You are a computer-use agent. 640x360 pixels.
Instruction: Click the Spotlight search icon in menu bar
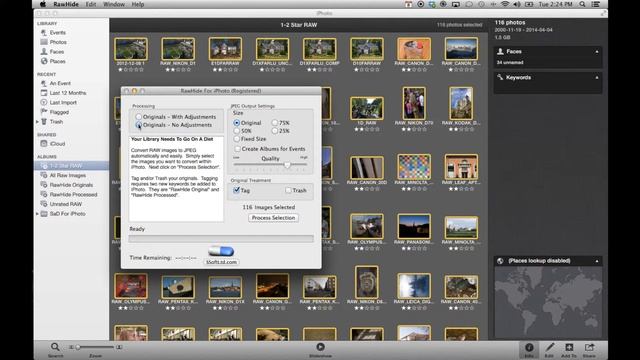[x=582, y=4]
